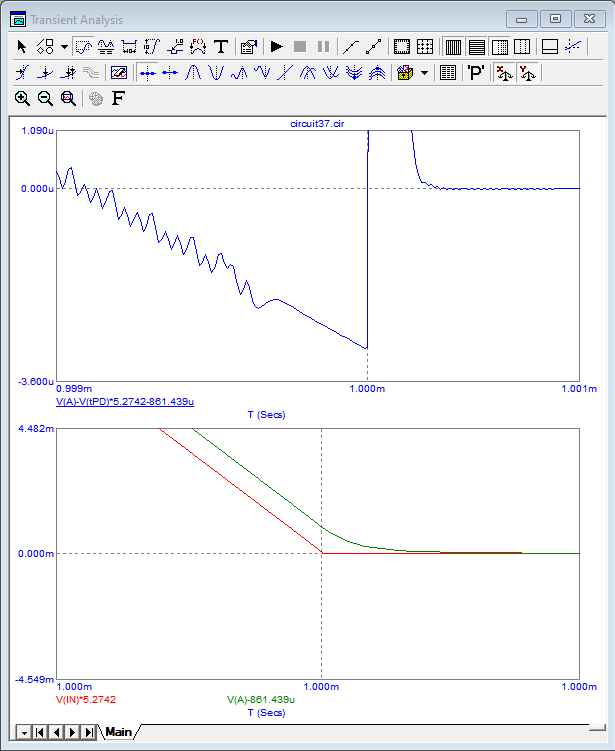Go to next interpolated data point

(x=45, y=73)
